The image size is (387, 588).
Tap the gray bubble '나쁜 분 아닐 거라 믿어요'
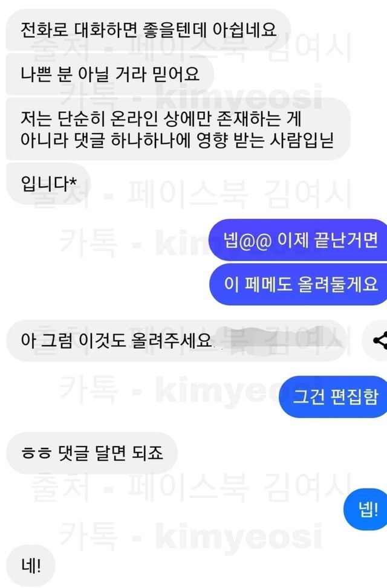click(110, 74)
